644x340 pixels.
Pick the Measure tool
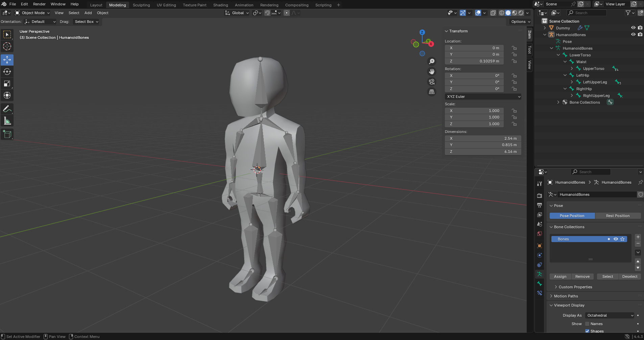click(7, 121)
